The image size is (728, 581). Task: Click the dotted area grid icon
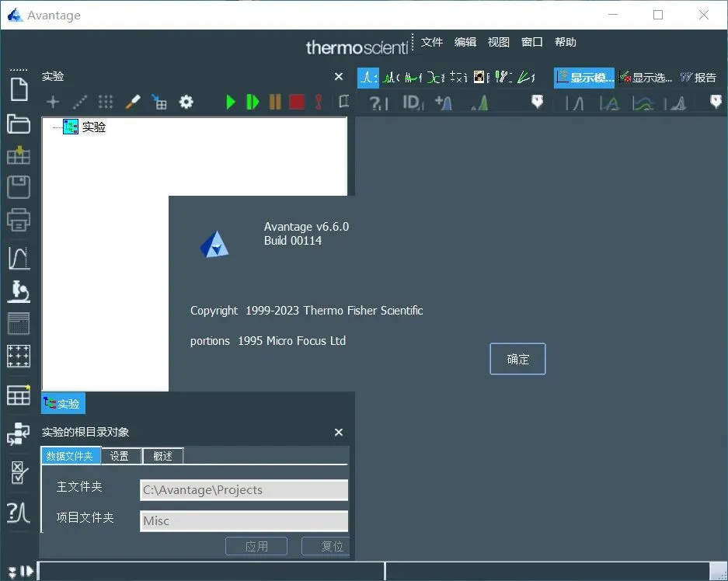(x=106, y=102)
